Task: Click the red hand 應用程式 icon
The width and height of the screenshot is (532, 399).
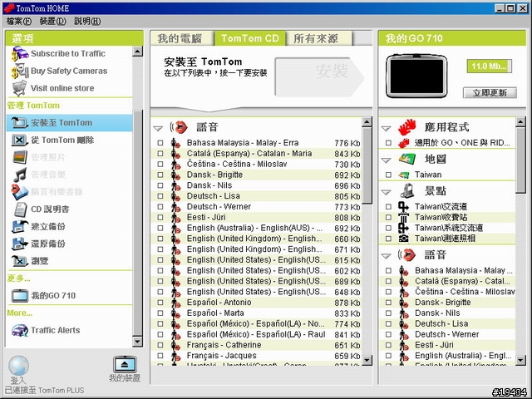Action: [x=406, y=127]
